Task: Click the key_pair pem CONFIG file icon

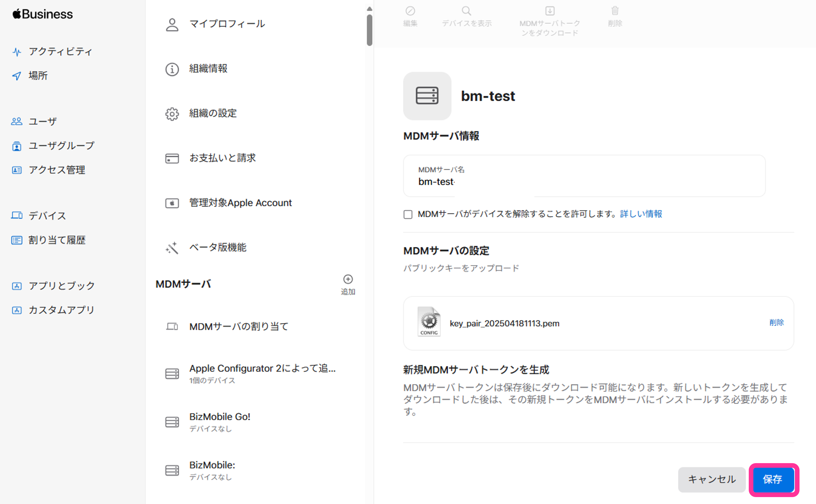Action: 429,322
